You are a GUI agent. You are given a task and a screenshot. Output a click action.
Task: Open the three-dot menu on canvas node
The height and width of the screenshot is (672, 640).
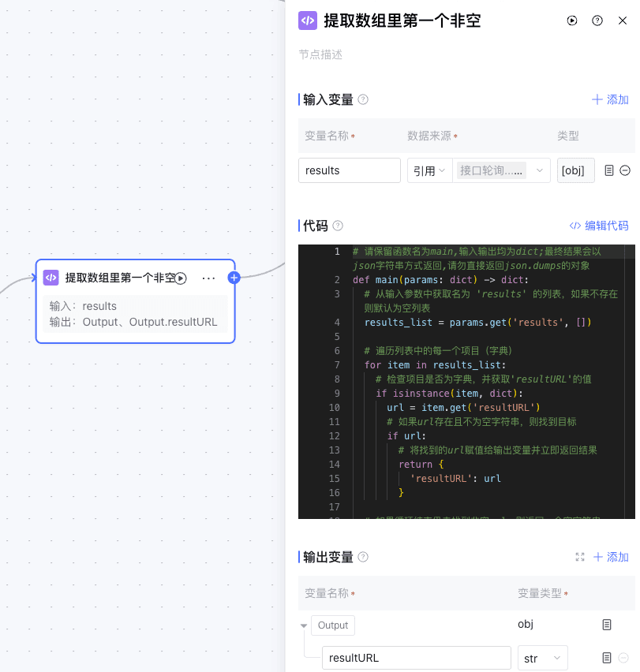point(208,278)
